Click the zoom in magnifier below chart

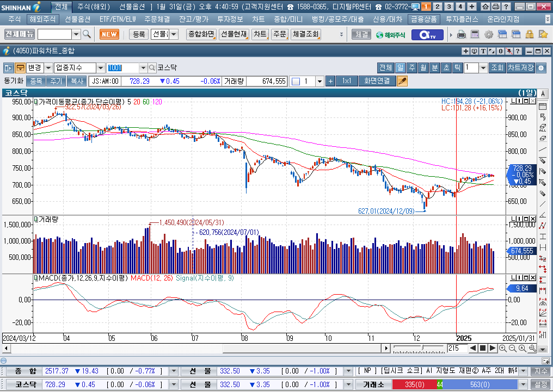point(502,349)
